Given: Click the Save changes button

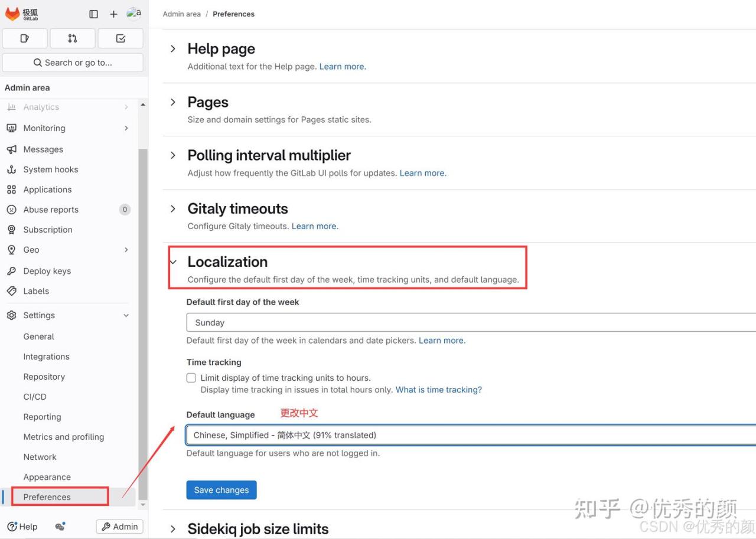Looking at the screenshot, I should (221, 490).
